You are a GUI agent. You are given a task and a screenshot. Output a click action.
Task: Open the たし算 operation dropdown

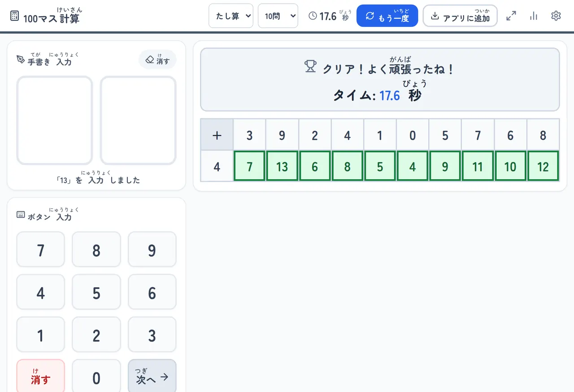pyautogui.click(x=231, y=16)
